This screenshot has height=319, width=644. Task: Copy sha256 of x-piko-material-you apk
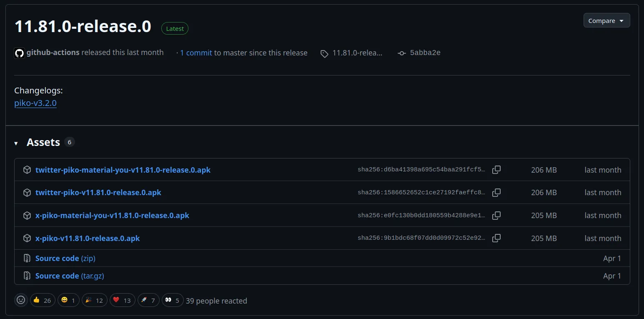(496, 216)
